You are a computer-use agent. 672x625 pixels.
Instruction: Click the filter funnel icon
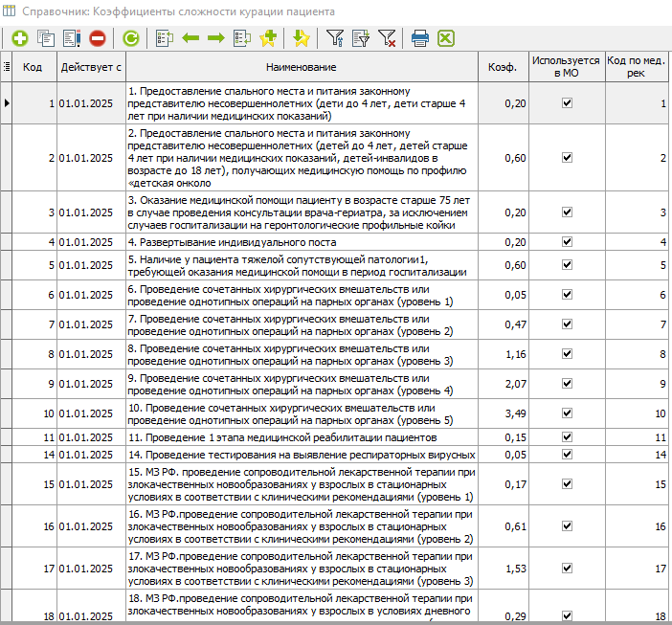tap(335, 38)
